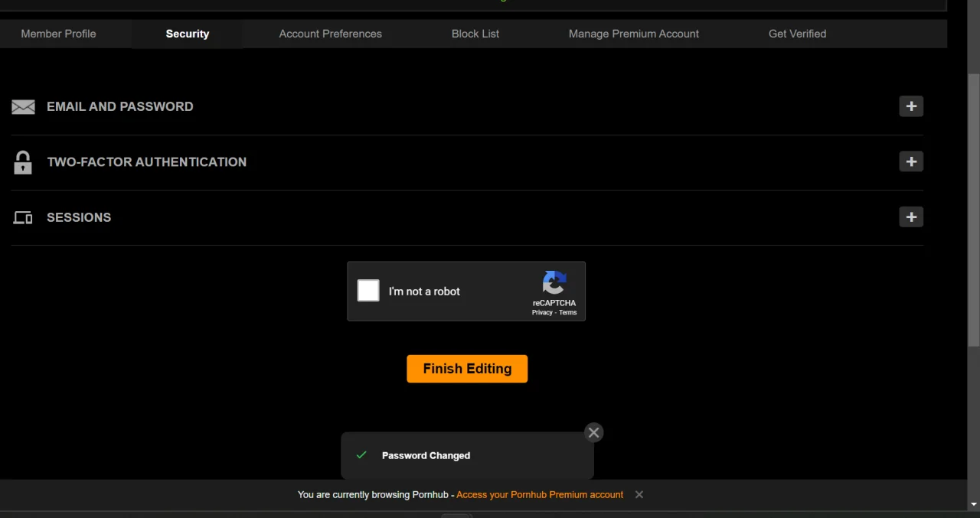Open reCAPTCHA Terms link
The image size is (980, 518).
(x=568, y=312)
